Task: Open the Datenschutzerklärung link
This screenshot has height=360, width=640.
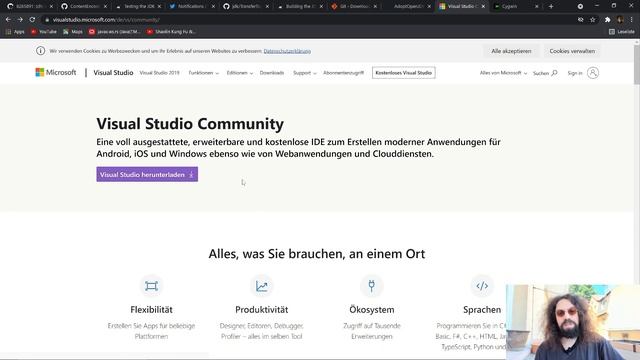Action: click(287, 51)
